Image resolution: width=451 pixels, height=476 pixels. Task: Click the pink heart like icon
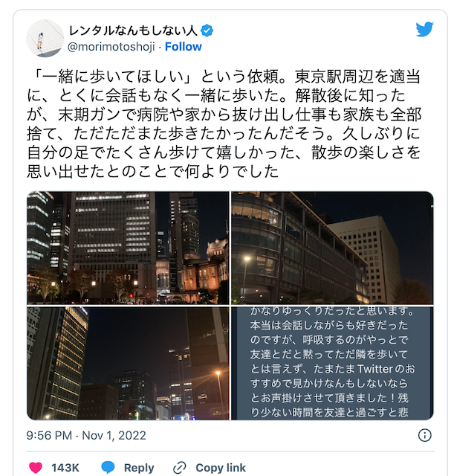pyautogui.click(x=35, y=467)
